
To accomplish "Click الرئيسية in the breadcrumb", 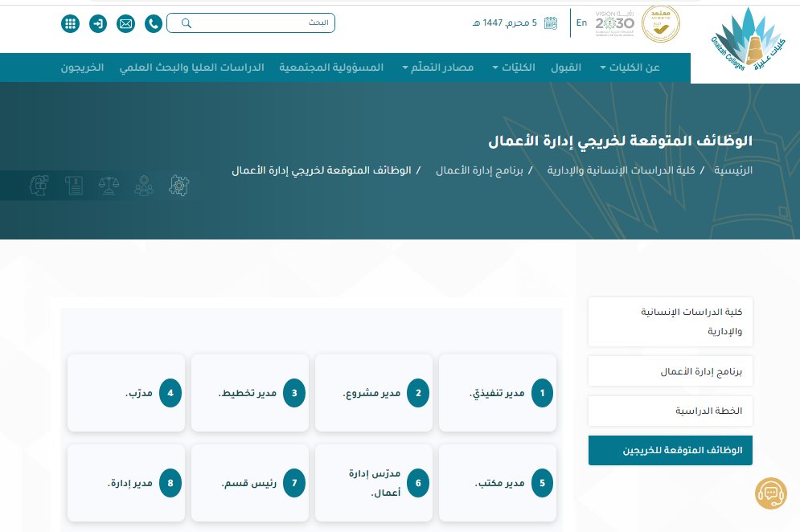I will coord(733,170).
